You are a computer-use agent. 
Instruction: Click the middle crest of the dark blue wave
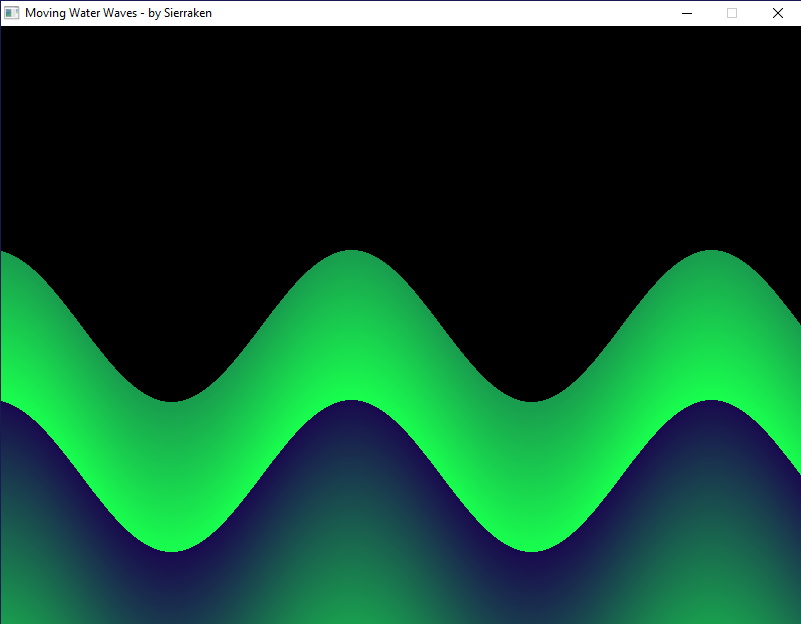tap(352, 440)
